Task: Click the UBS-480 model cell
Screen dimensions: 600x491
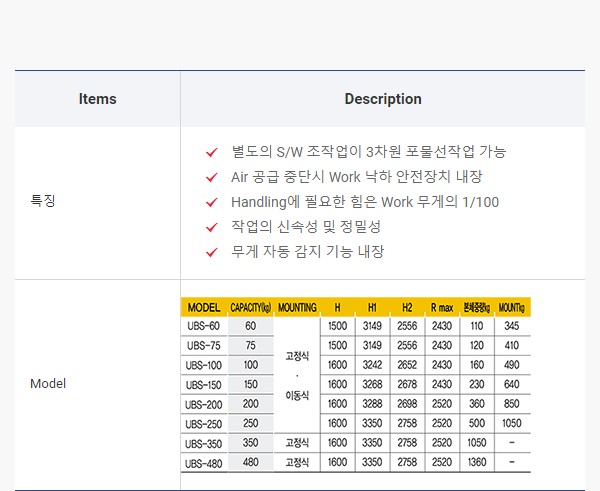Action: point(204,462)
